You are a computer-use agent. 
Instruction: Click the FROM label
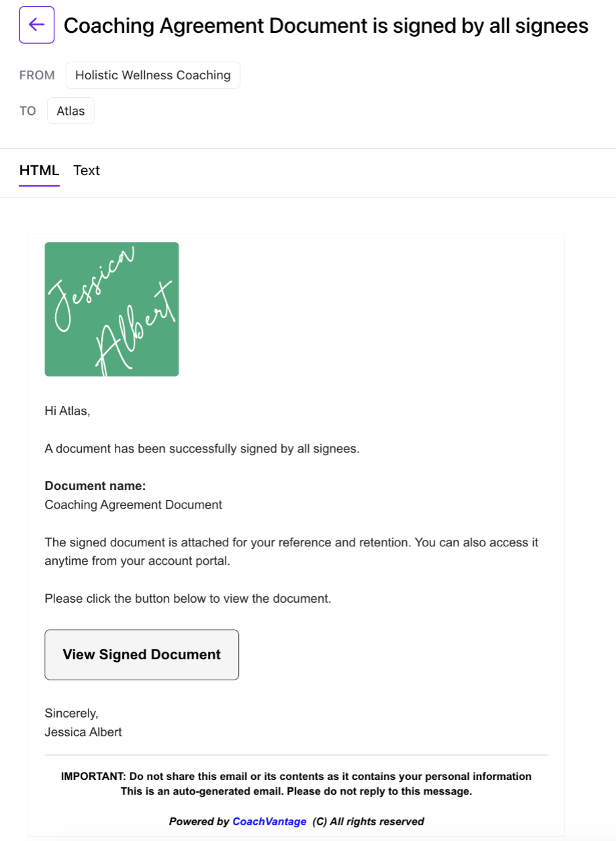(x=37, y=75)
